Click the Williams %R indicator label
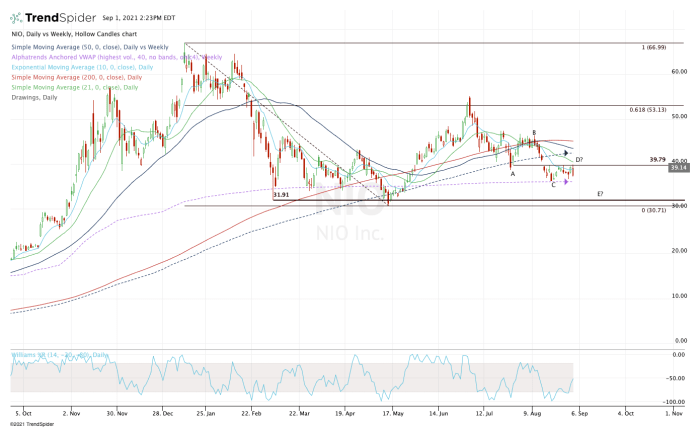 48,353
